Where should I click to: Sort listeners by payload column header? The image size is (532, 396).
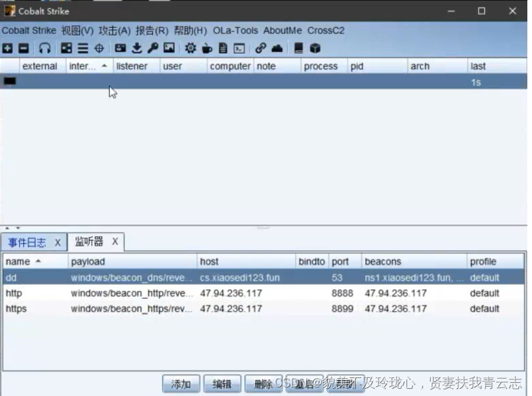point(132,261)
